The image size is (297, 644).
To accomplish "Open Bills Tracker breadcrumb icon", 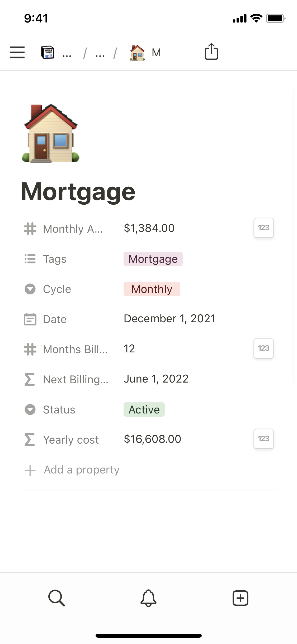I will click(x=48, y=52).
